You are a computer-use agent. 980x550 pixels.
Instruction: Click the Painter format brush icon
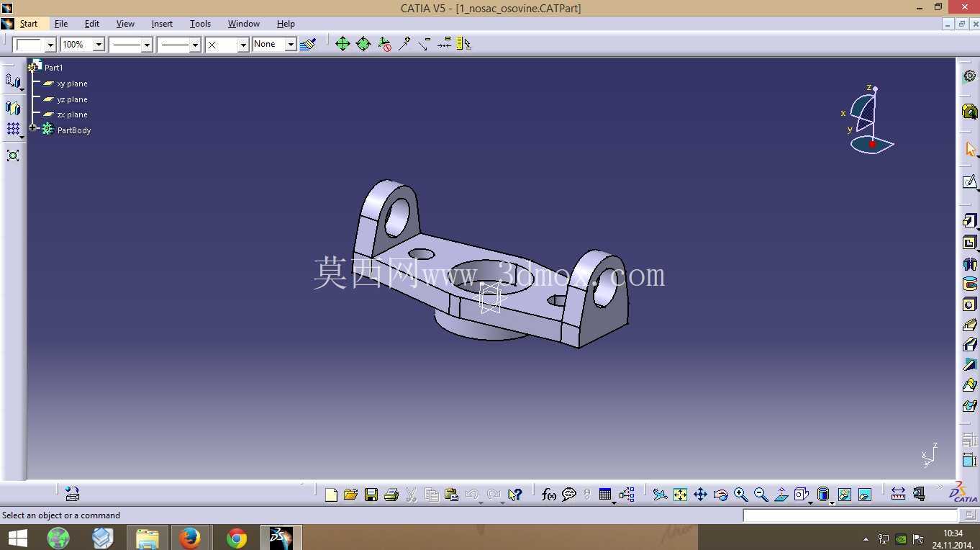308,44
